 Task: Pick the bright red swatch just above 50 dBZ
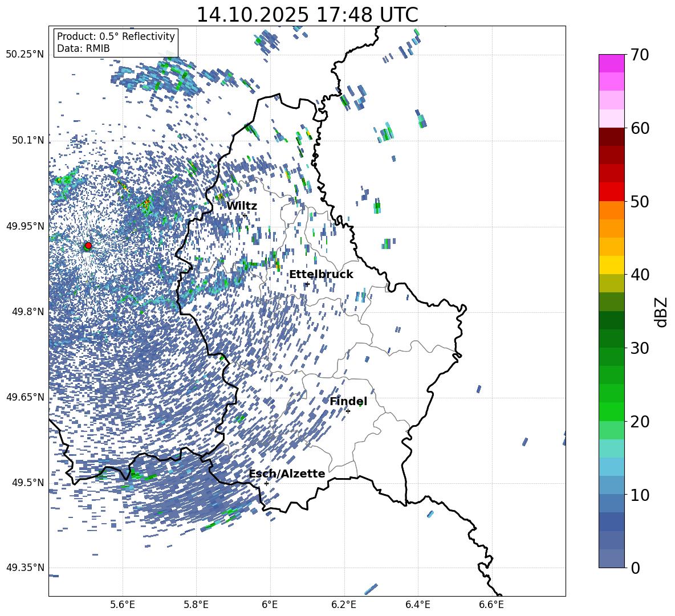click(x=612, y=192)
